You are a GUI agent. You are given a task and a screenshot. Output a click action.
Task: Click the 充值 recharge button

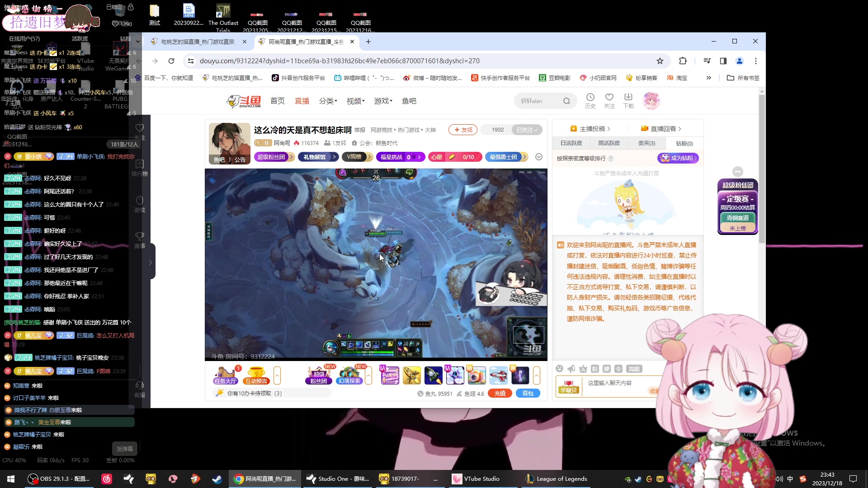(x=500, y=394)
